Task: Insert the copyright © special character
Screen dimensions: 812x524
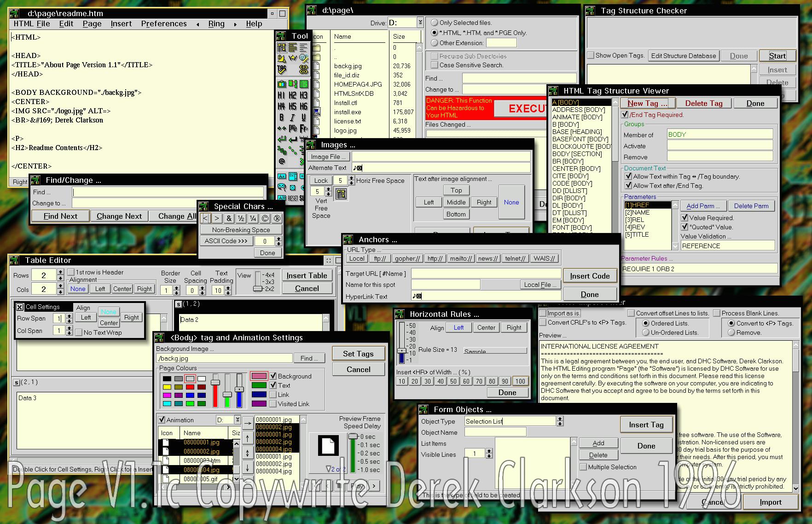Action: point(265,218)
